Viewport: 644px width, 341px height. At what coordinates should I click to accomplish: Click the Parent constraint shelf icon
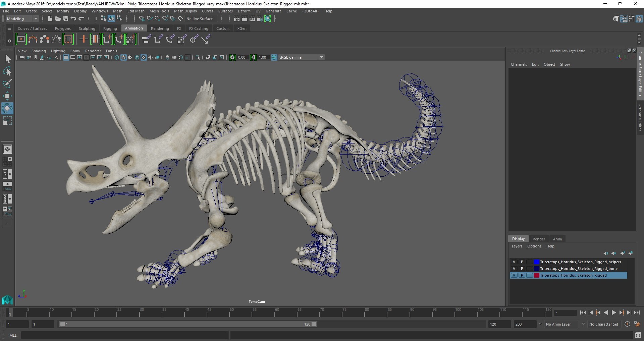click(146, 39)
